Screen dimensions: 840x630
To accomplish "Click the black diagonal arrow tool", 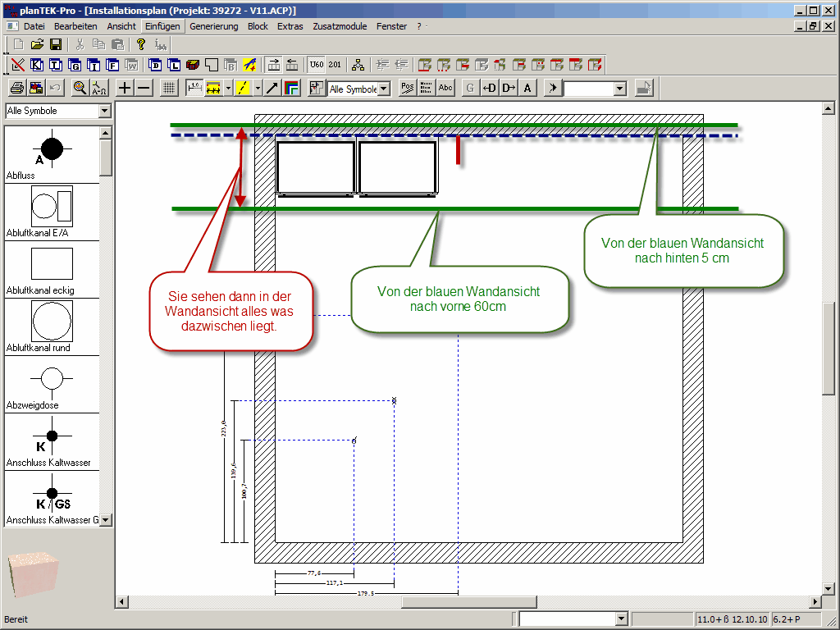I will pyautogui.click(x=272, y=88).
